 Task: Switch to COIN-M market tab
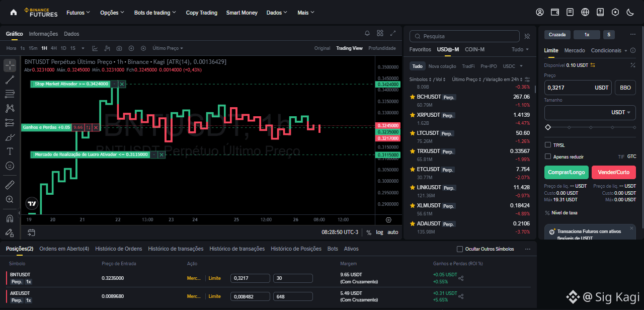(475, 49)
